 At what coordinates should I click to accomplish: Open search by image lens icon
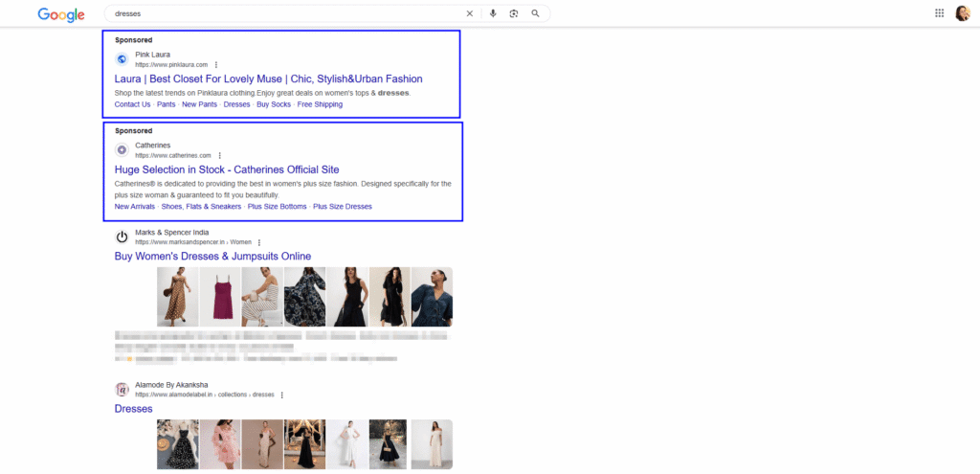pyautogui.click(x=514, y=13)
